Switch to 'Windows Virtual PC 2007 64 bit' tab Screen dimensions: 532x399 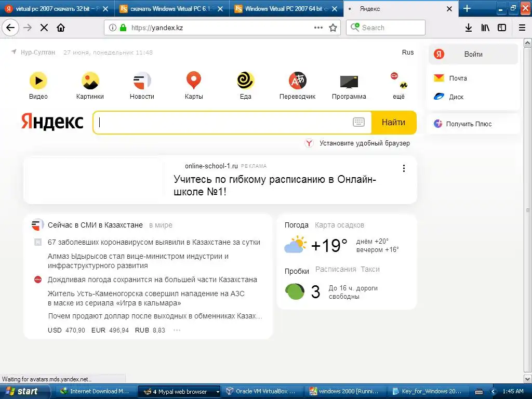tap(286, 9)
